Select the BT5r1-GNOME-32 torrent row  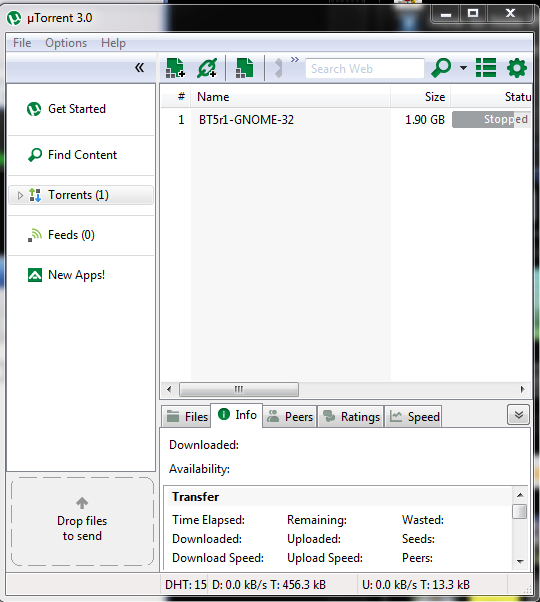(x=346, y=120)
